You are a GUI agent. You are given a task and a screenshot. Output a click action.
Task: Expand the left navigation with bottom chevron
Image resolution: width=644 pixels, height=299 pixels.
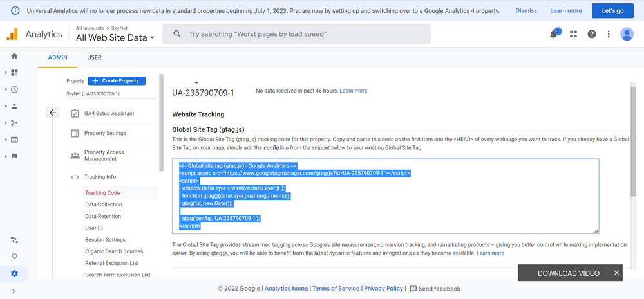[13, 291]
